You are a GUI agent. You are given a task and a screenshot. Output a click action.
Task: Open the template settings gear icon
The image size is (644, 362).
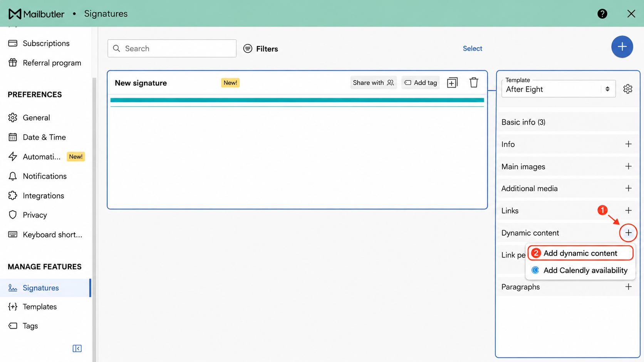point(627,89)
